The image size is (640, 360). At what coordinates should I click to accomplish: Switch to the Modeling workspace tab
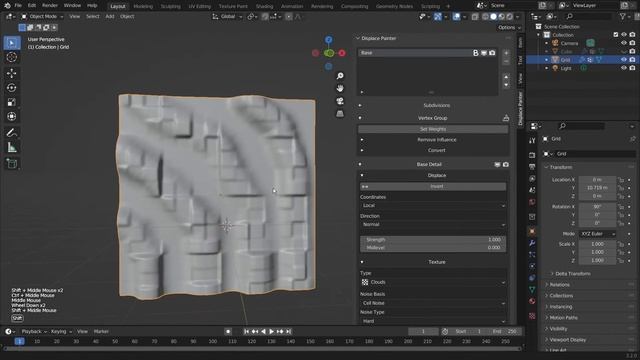(143, 6)
